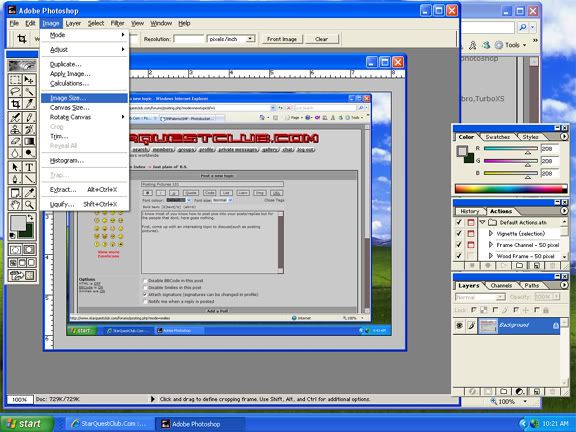Screen dimensions: 576x432
Task: Click the R red slider in Color palette
Action: (511, 149)
